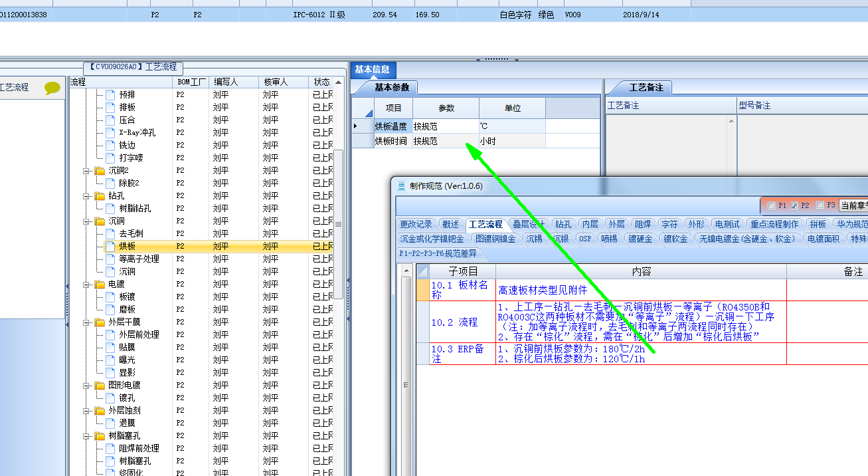This screenshot has width=868, height=476.
Task: Open the 钻孔 tab in 制作规范
Action: tap(563, 225)
